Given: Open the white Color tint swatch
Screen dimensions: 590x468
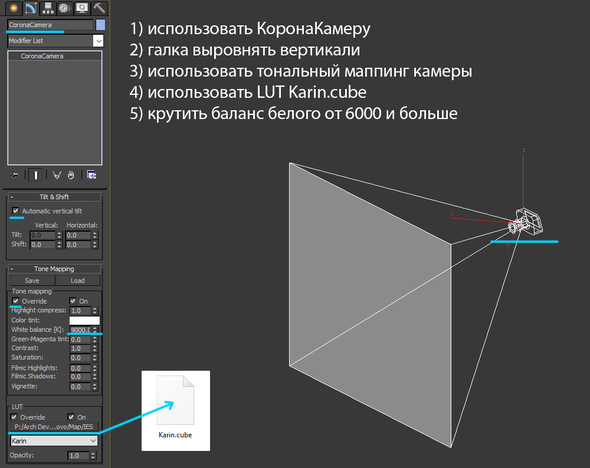Looking at the screenshot, I should pos(84,320).
